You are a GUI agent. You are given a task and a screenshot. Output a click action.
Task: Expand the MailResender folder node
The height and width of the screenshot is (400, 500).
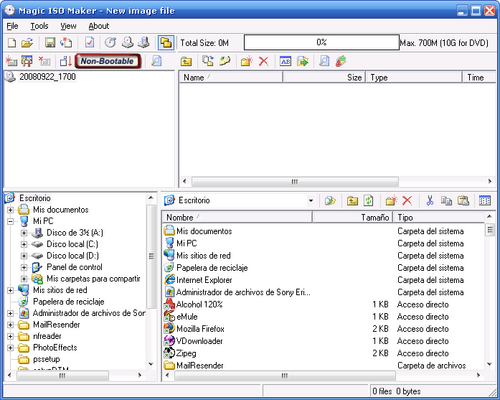(10, 325)
